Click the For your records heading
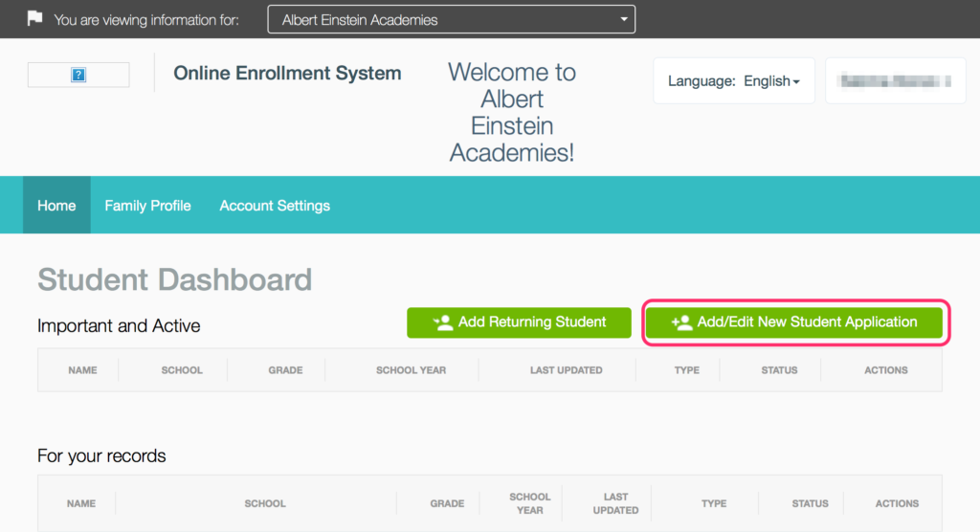 [101, 455]
